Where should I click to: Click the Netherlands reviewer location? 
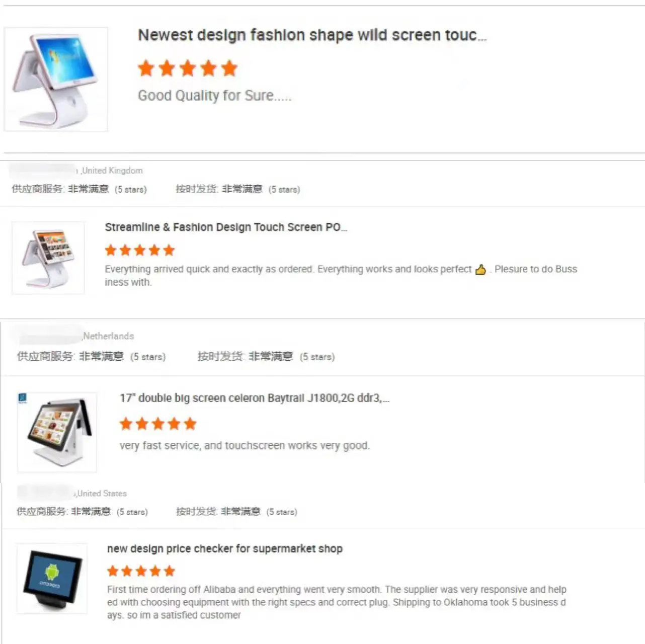tap(108, 336)
